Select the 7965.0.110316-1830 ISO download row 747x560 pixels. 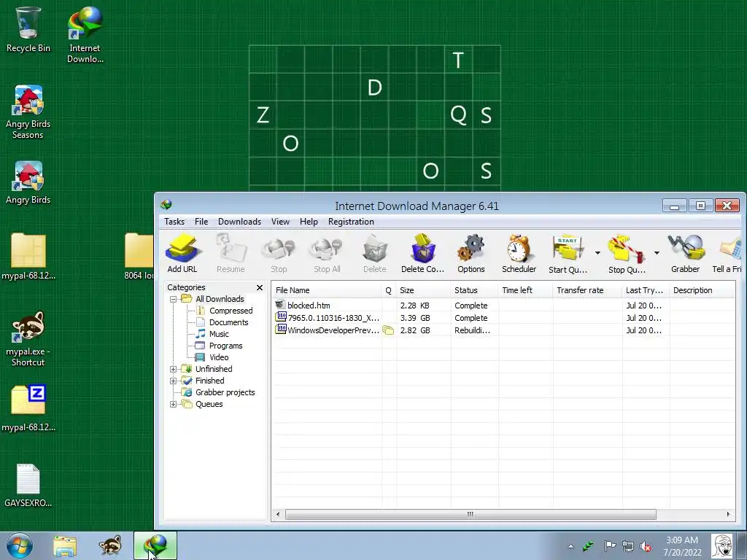click(x=503, y=318)
